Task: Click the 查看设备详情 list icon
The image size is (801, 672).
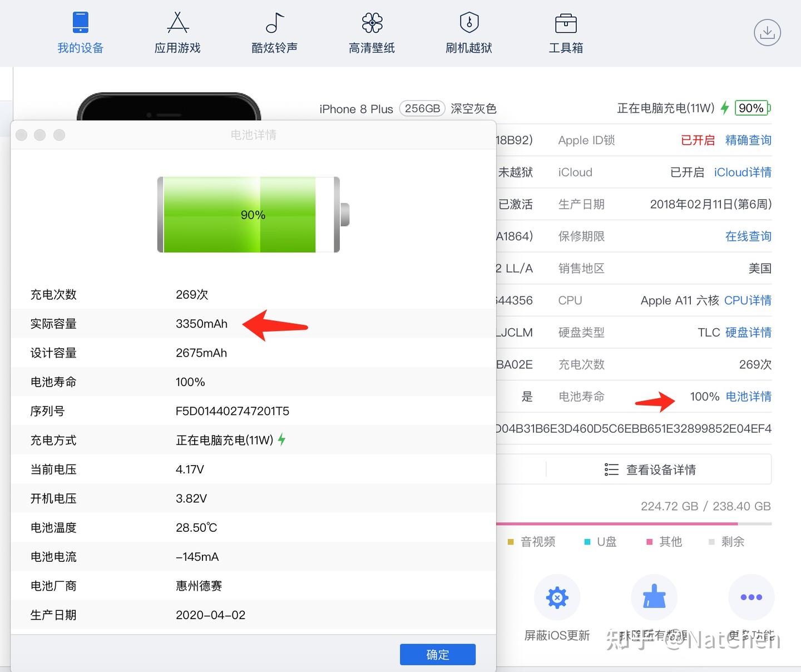Action: (x=611, y=470)
